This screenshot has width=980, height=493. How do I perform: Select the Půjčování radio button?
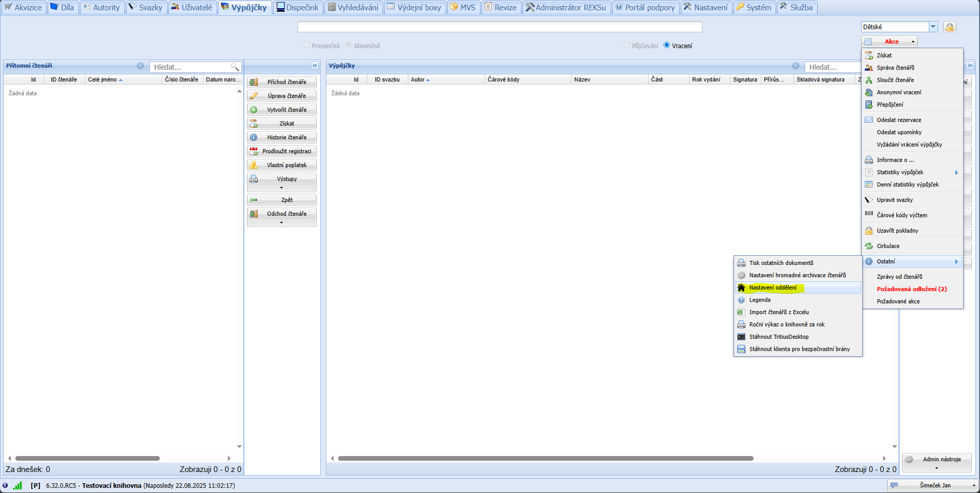click(627, 45)
